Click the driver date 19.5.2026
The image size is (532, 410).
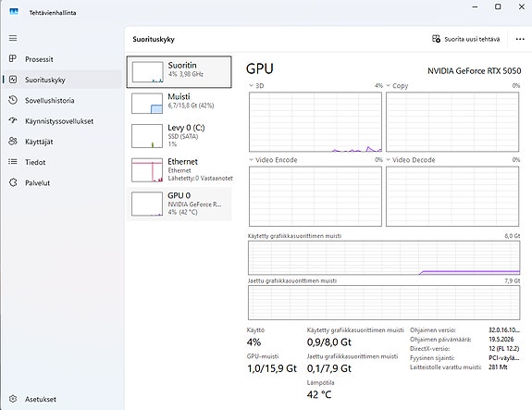[x=501, y=339]
